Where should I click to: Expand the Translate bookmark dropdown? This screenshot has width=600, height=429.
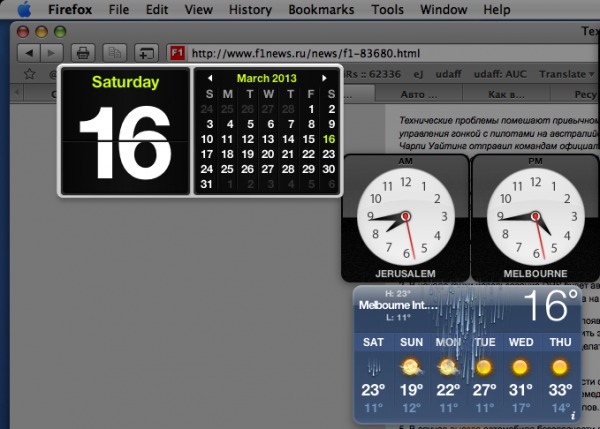click(566, 74)
